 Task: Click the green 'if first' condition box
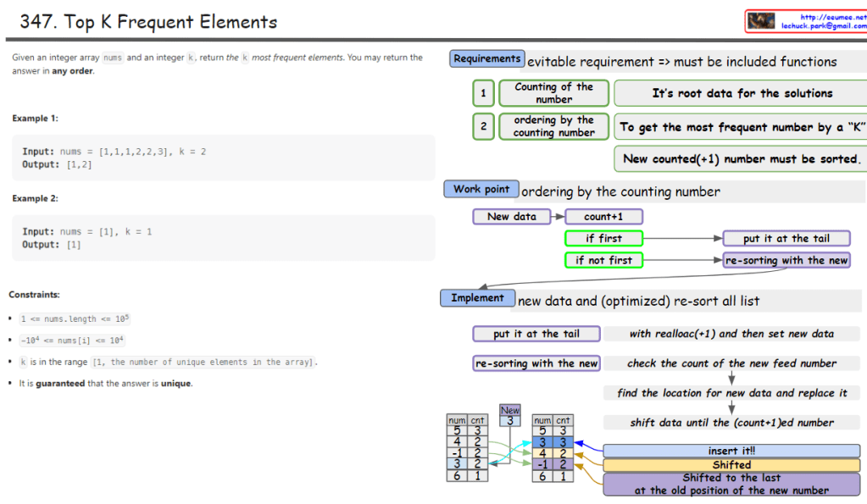coord(603,239)
